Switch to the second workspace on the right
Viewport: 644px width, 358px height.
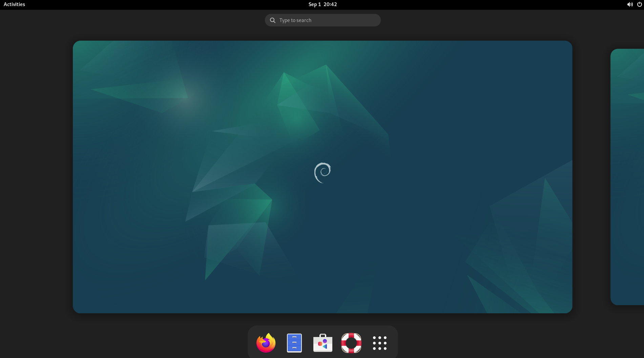click(x=627, y=177)
